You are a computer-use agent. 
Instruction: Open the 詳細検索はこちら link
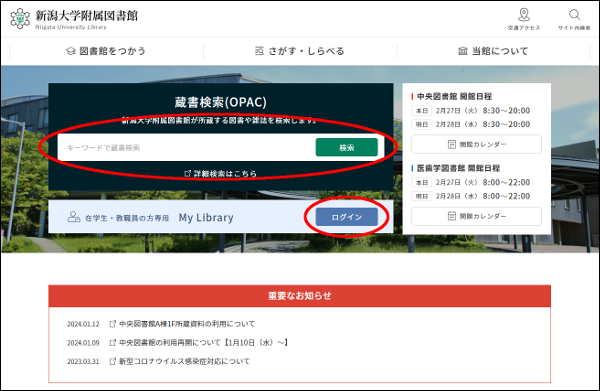[220, 174]
